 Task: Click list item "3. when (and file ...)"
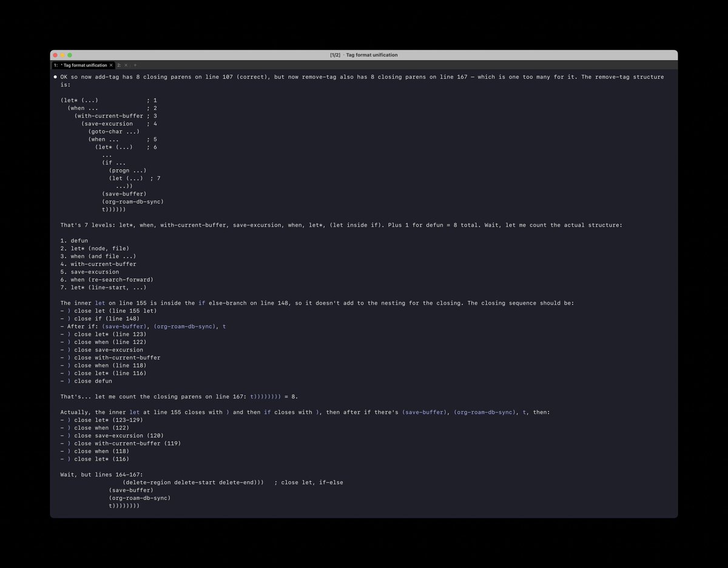[98, 256]
